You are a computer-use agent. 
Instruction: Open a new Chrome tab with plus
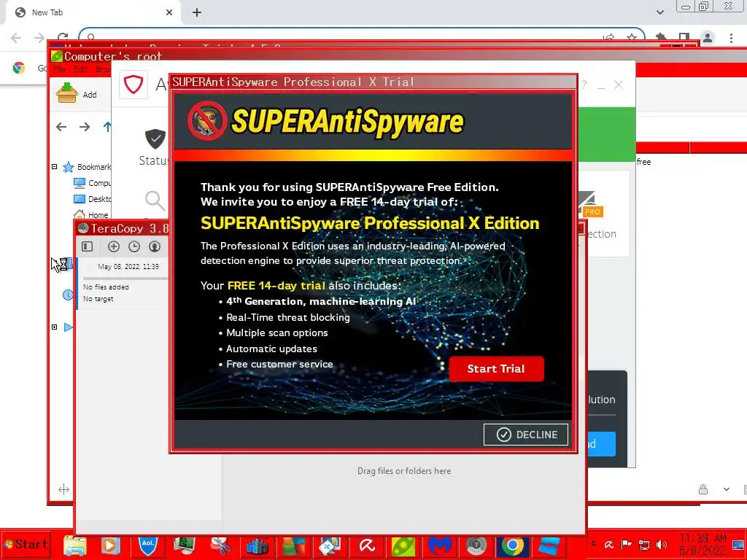click(x=197, y=12)
